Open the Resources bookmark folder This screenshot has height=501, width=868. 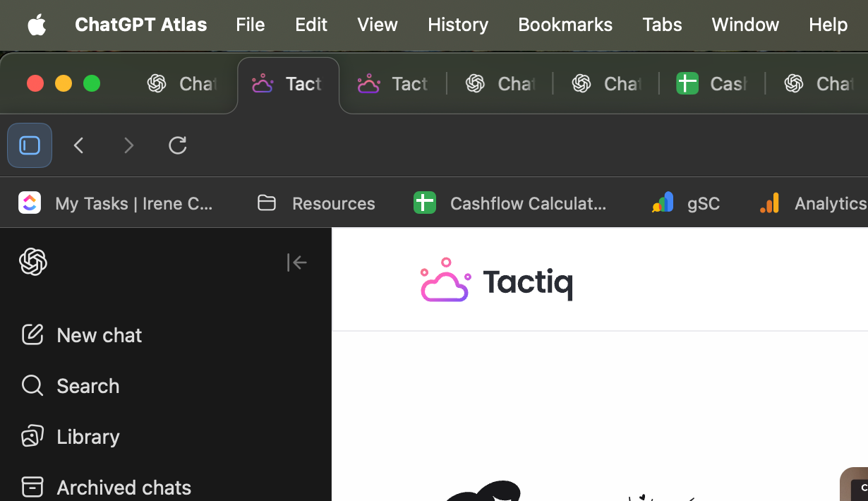tap(316, 203)
